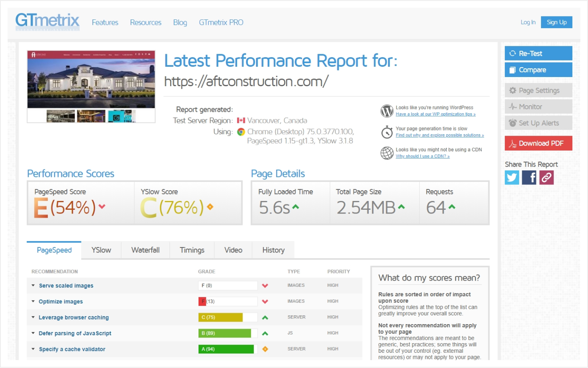Go to the Blog page
588x368 pixels.
(180, 22)
